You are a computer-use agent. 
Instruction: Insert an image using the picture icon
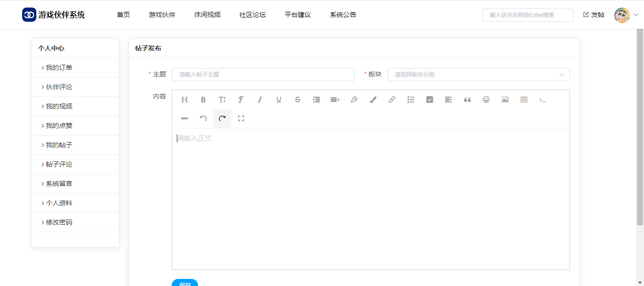point(505,100)
